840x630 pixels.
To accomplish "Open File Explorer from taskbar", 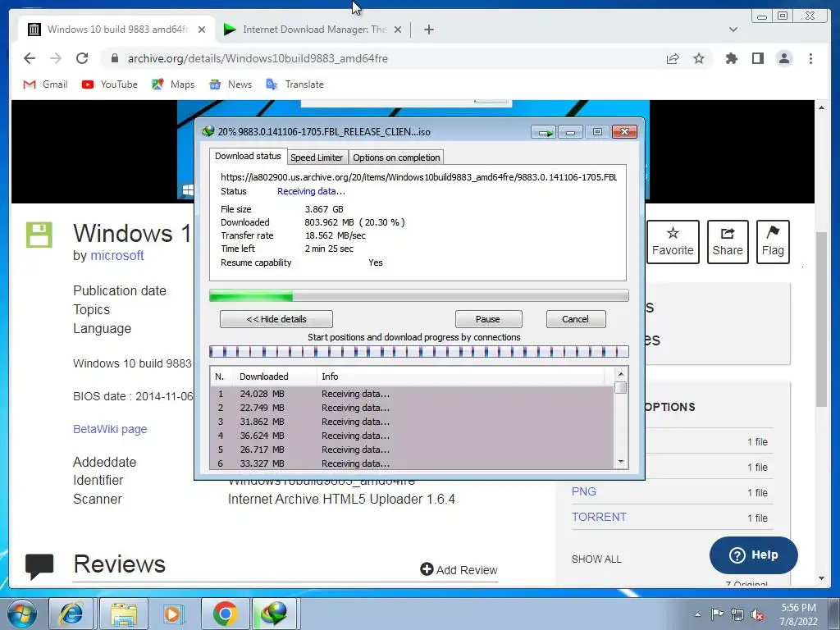I will click(x=124, y=614).
